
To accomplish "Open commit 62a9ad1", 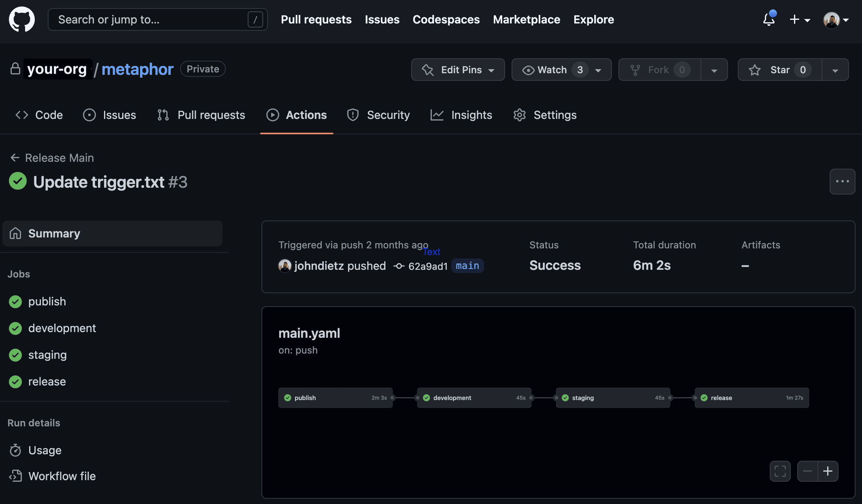I will tap(428, 266).
